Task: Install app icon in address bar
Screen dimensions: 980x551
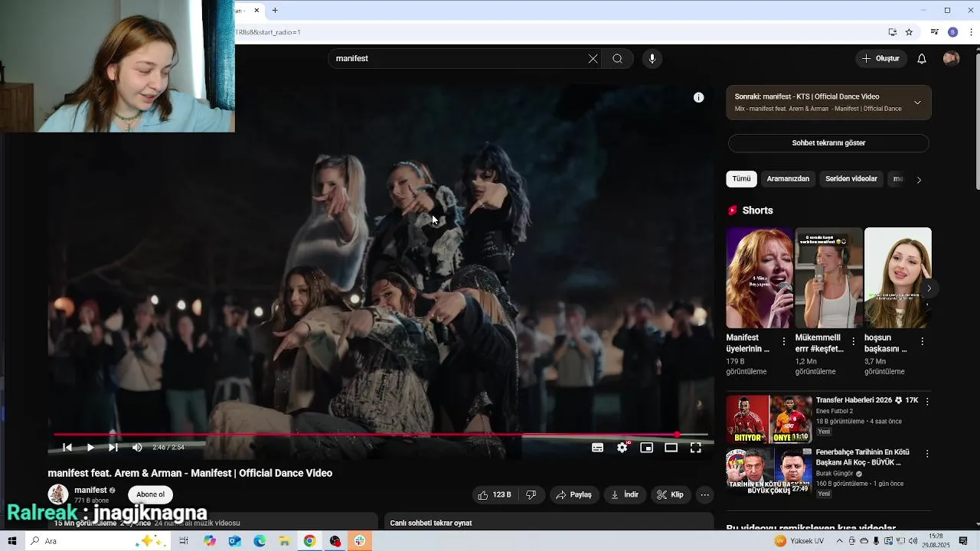Action: [x=892, y=32]
